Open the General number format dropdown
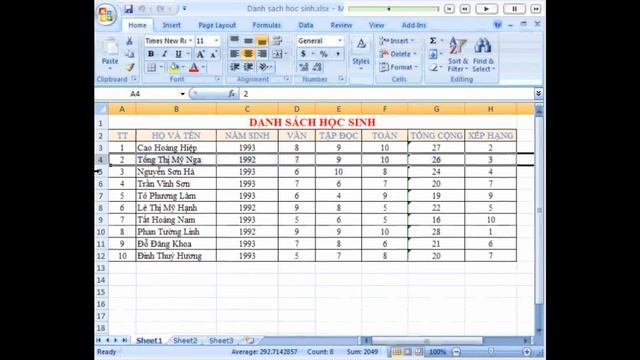This screenshot has height=360, width=640. point(340,41)
